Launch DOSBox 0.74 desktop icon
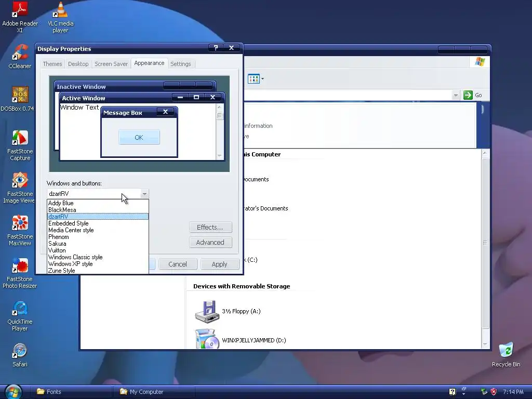 pos(18,99)
